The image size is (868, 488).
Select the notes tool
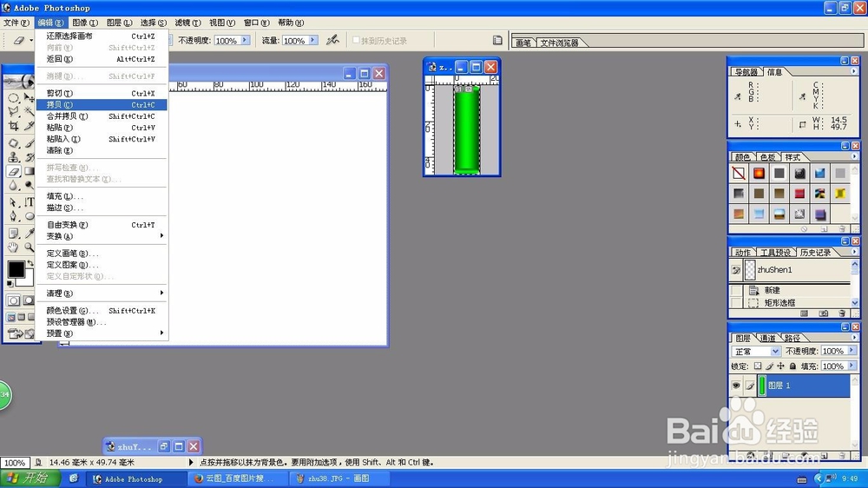tap(13, 234)
